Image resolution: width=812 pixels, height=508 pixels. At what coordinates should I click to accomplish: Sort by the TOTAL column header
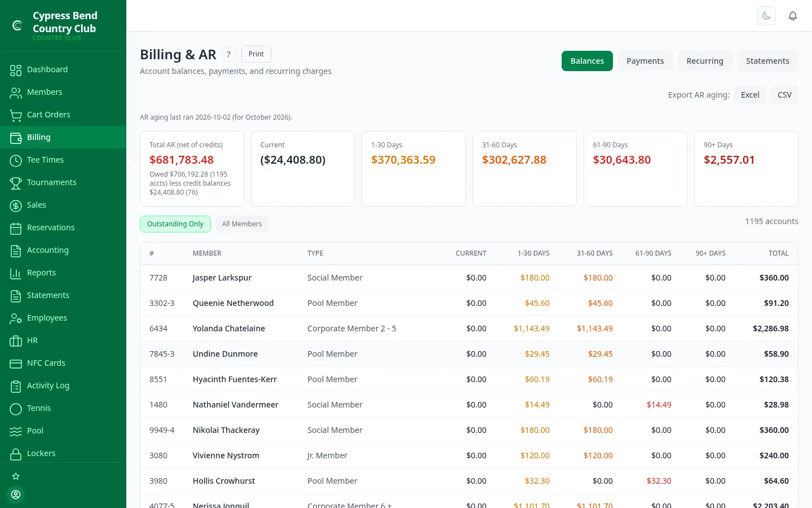[x=779, y=253]
